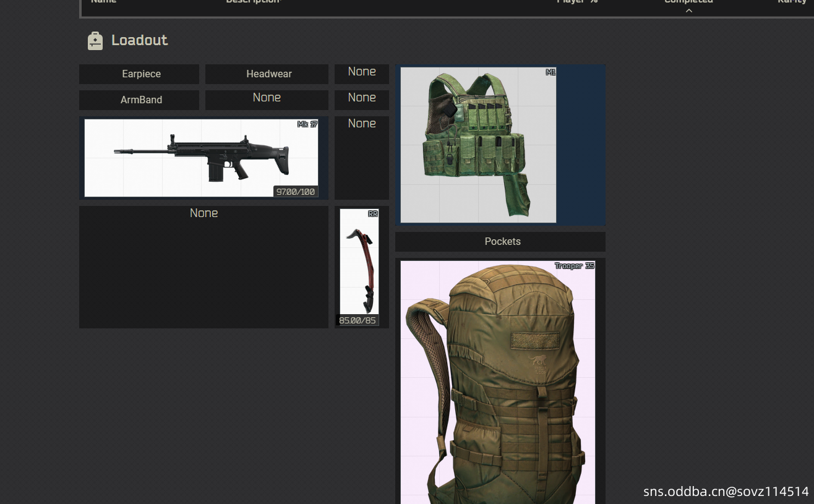Select the Mk 17 rifle image
This screenshot has width=814, height=504.
pyautogui.click(x=201, y=158)
